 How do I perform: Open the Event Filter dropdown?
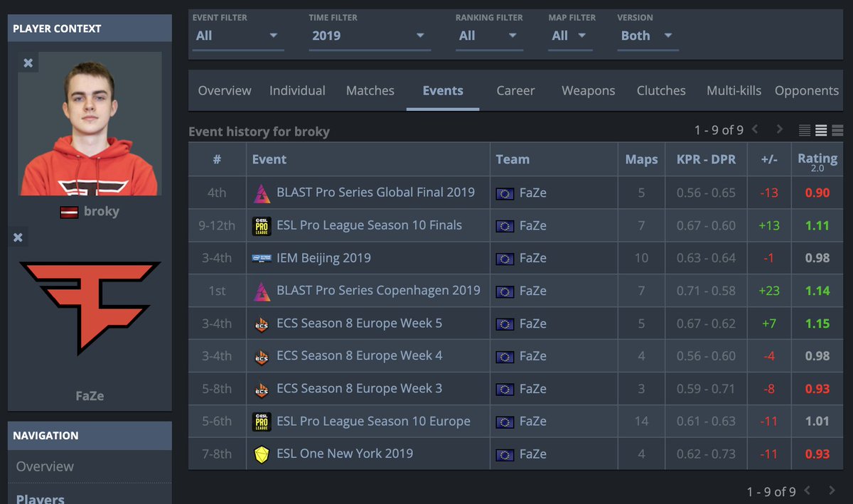tap(237, 36)
